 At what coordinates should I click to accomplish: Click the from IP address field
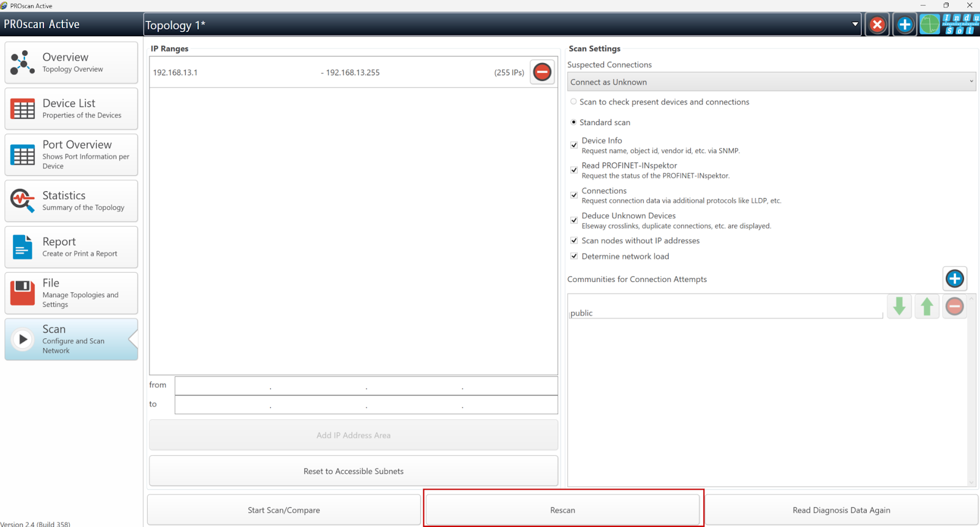366,385
